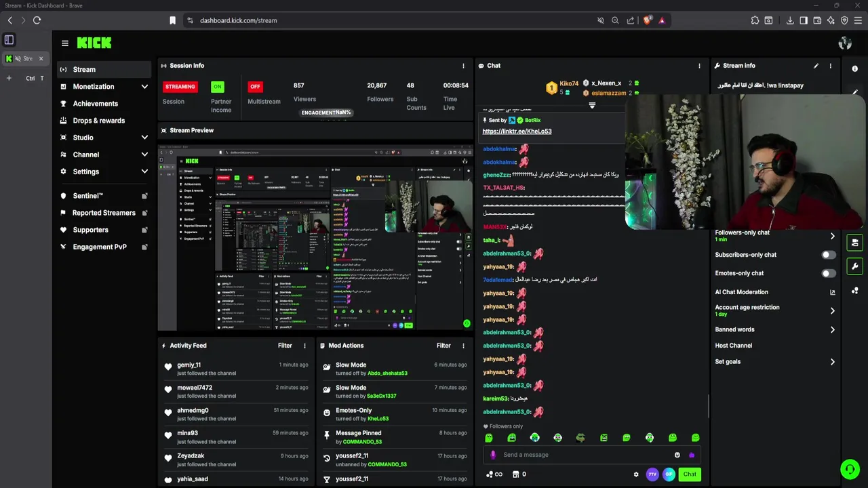
Task: Open moderator Abdo_shehata53 in Mod Actions
Action: coord(387,373)
